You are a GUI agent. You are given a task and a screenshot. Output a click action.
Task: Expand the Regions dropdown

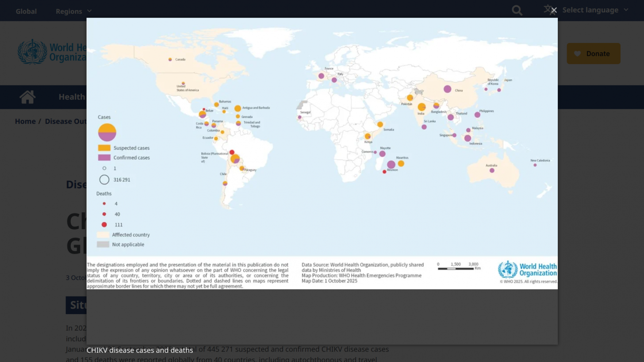[73, 11]
